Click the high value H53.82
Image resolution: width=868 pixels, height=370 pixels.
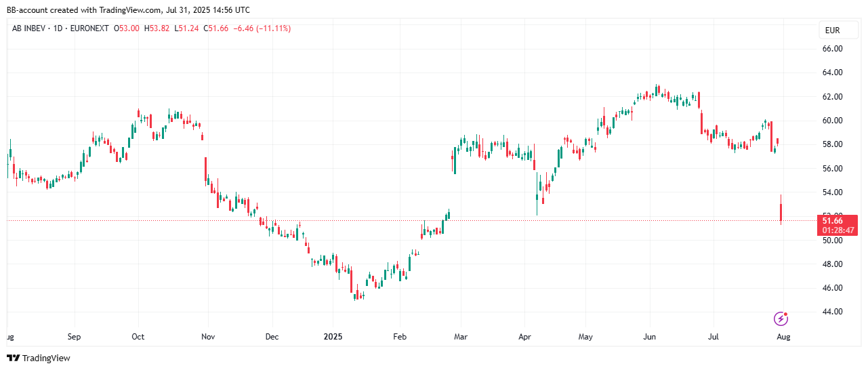click(x=157, y=28)
